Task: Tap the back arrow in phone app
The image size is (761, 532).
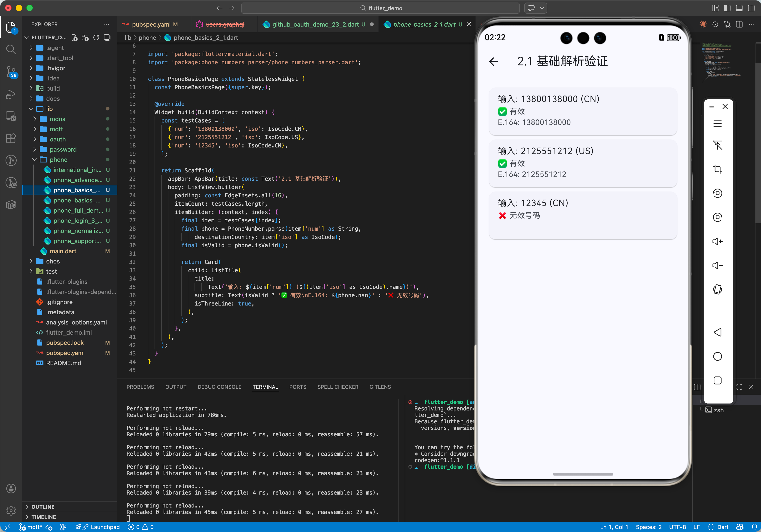Action: tap(493, 61)
